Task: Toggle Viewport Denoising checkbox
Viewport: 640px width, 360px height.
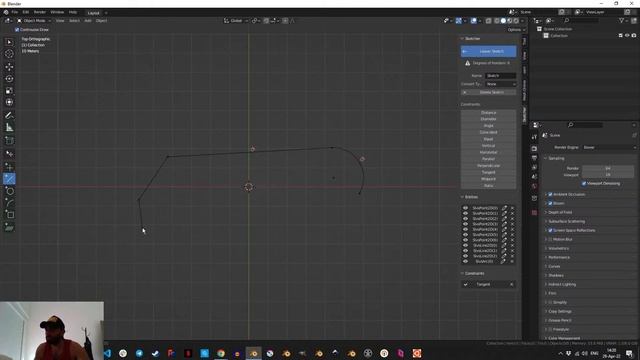Action: pos(584,184)
